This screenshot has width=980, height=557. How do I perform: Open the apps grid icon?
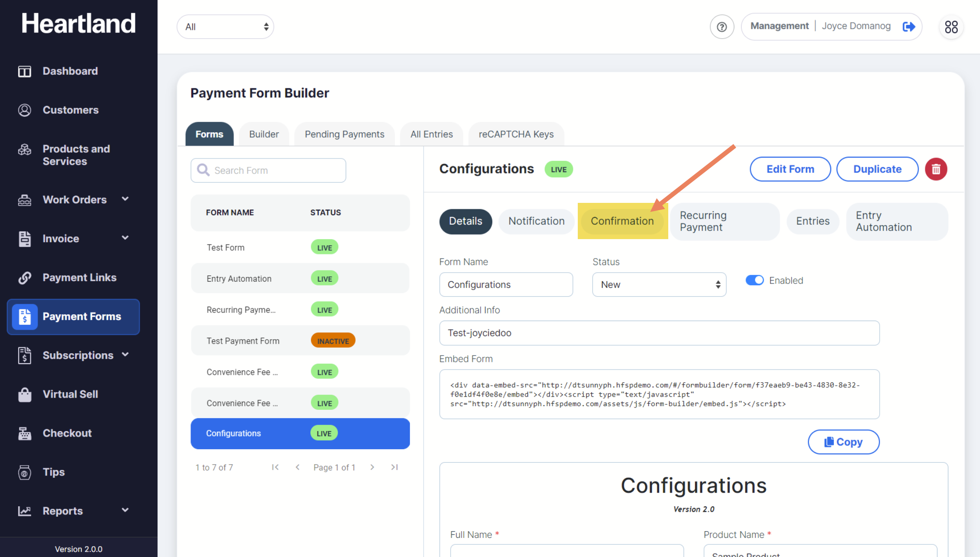[x=951, y=27]
